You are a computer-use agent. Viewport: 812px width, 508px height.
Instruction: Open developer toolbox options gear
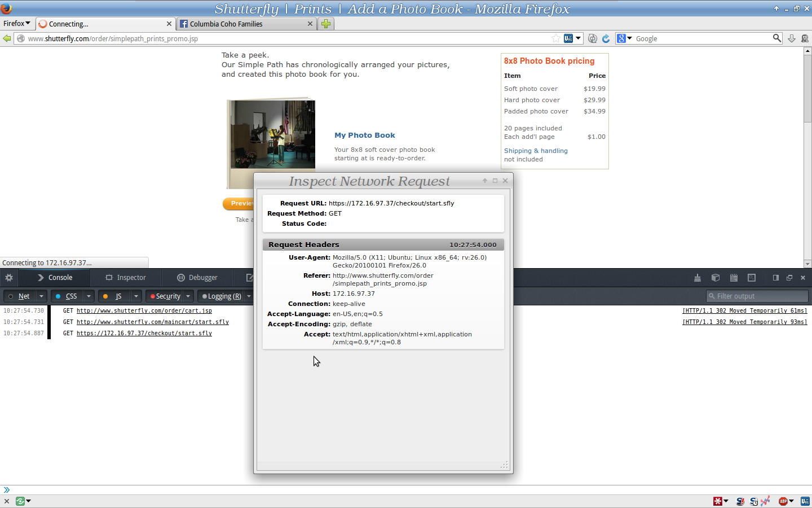coord(8,277)
